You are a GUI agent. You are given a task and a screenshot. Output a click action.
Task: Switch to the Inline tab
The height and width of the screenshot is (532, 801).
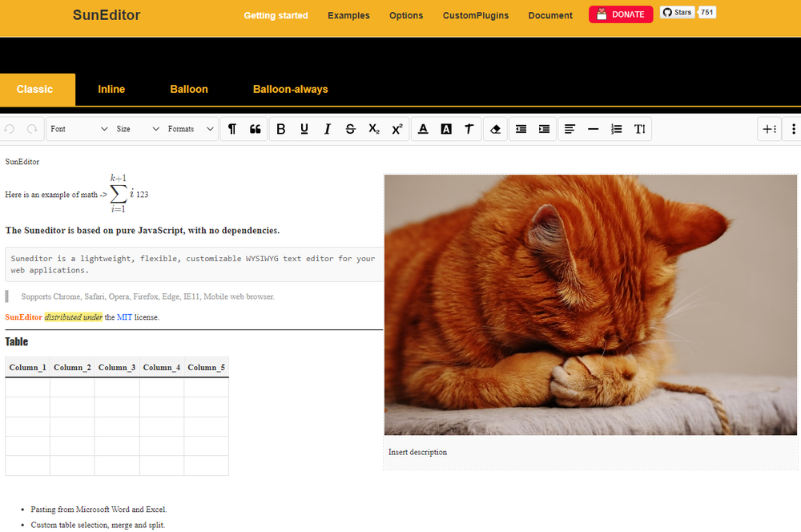tap(111, 90)
